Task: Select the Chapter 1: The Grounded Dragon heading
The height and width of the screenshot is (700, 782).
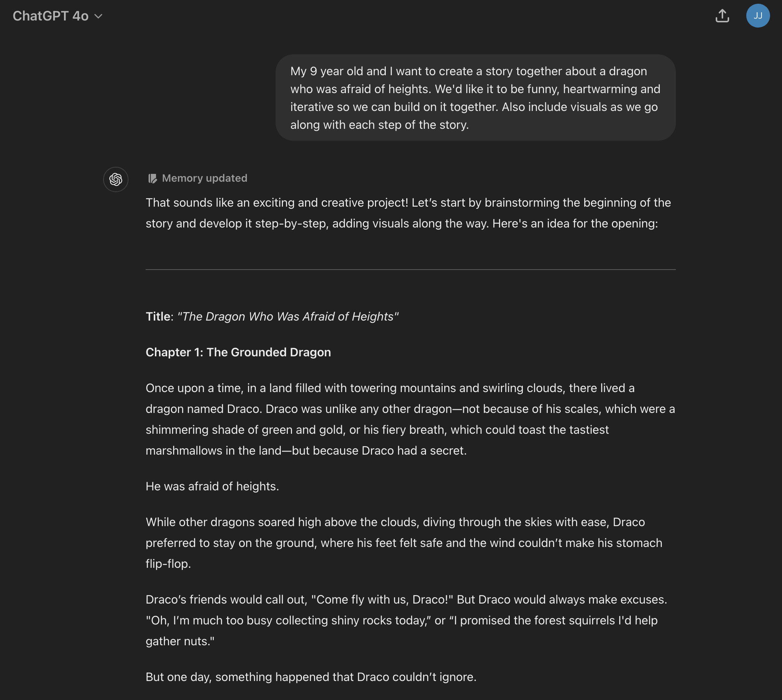Action: click(x=238, y=352)
